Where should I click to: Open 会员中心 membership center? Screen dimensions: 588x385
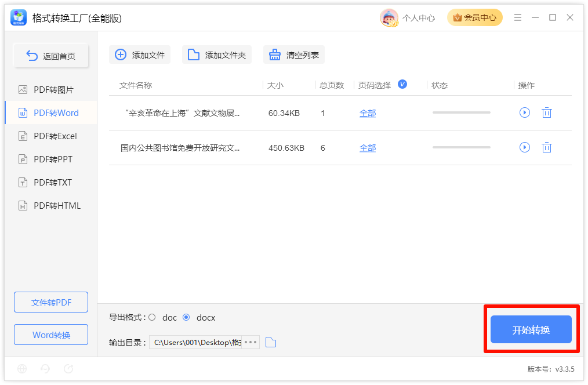(x=474, y=17)
